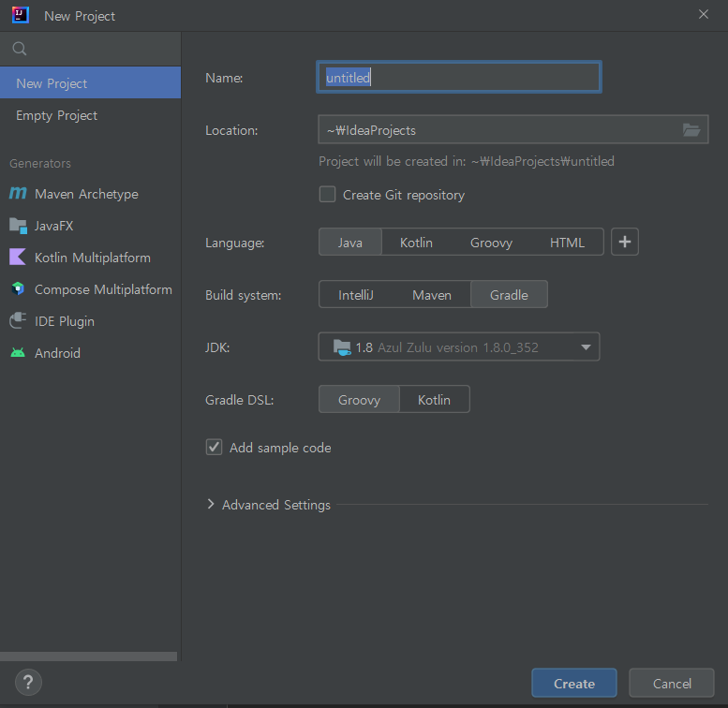Expand Advanced Settings section
728x708 pixels.
211,505
